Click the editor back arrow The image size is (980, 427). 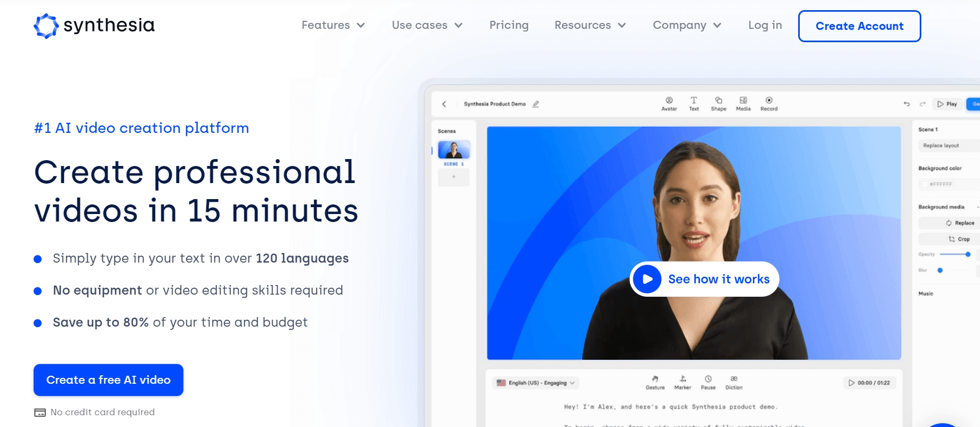click(444, 104)
